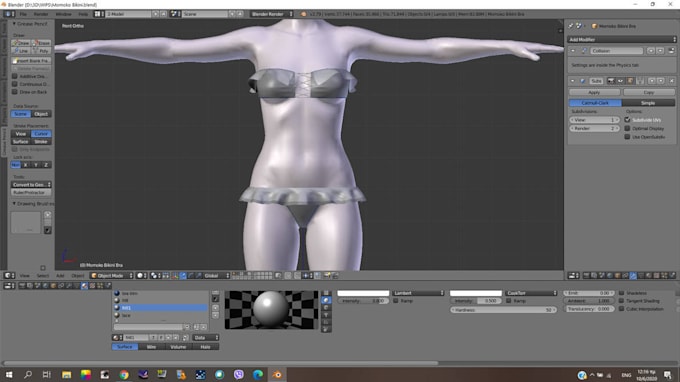
Task: Click the specular color swatch
Action: coord(475,293)
